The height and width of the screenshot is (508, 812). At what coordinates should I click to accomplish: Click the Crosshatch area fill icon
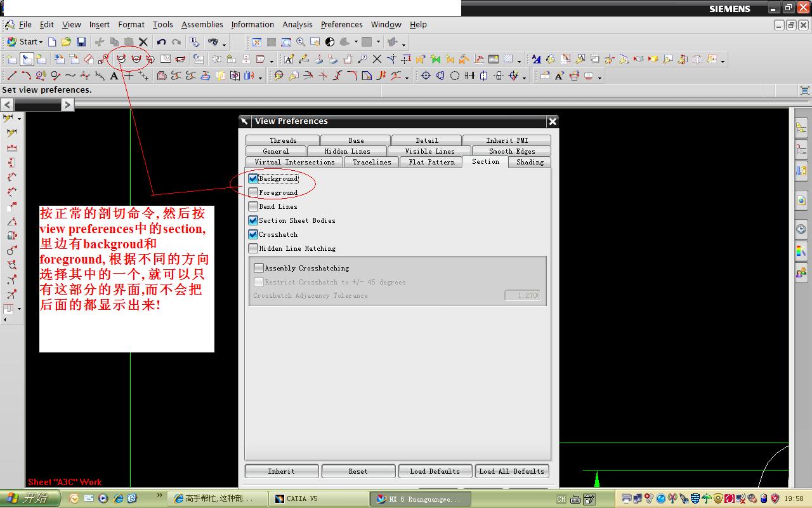[508, 59]
